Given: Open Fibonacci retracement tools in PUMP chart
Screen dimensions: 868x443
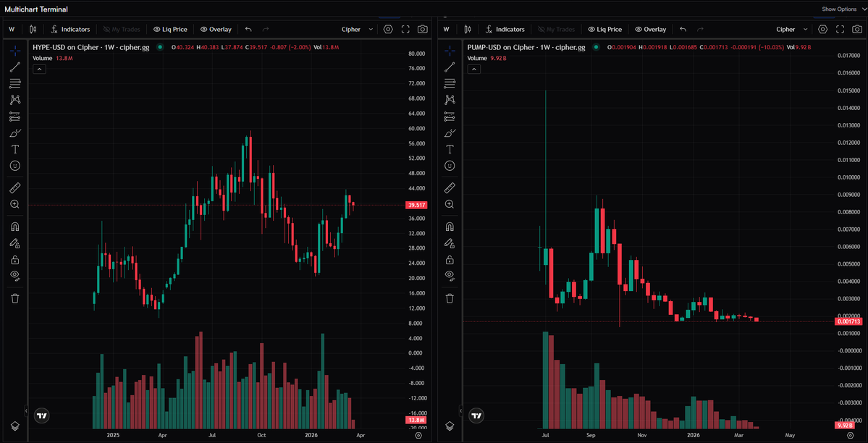Looking at the screenshot, I should tap(450, 84).
